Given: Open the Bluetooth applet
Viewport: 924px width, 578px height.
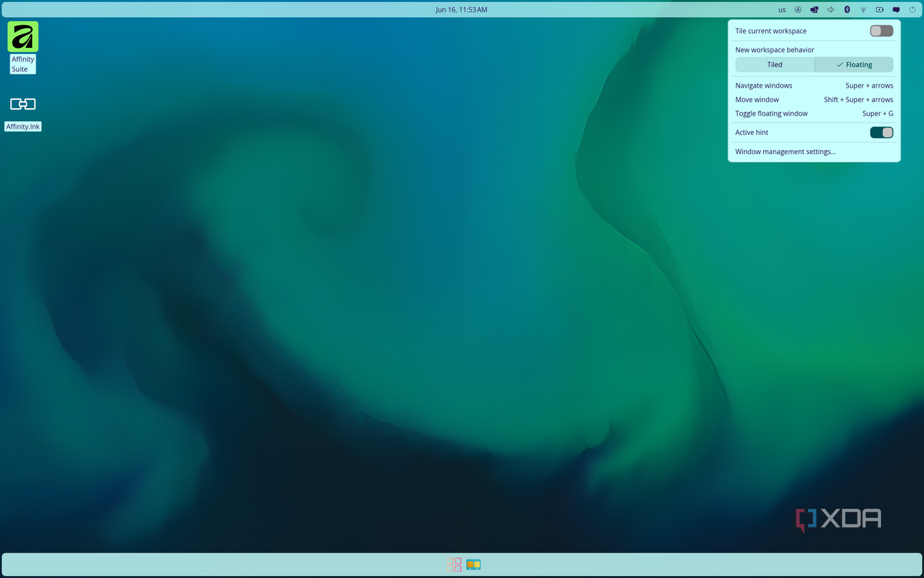Looking at the screenshot, I should click(x=847, y=10).
